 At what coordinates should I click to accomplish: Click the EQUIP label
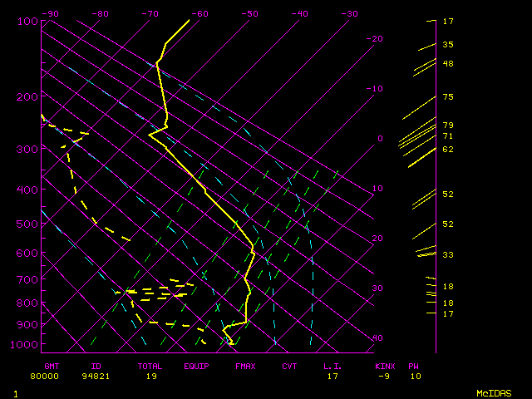pos(196,366)
